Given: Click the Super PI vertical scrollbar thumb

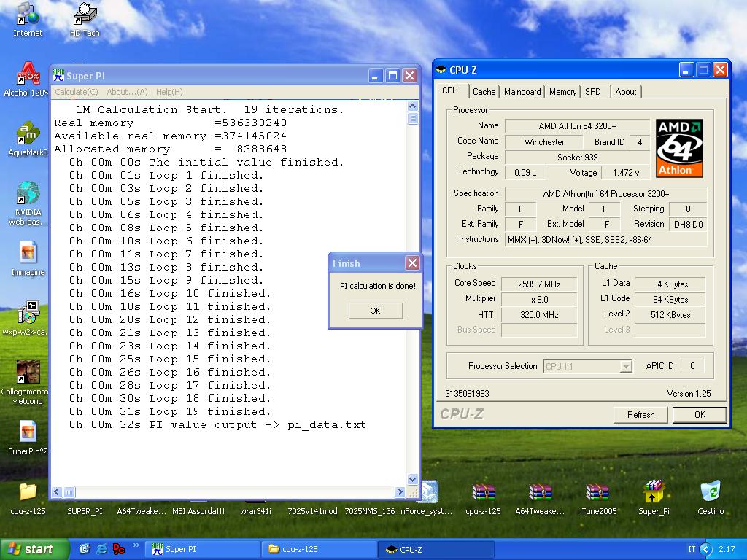Looking at the screenshot, I should pos(413,118).
